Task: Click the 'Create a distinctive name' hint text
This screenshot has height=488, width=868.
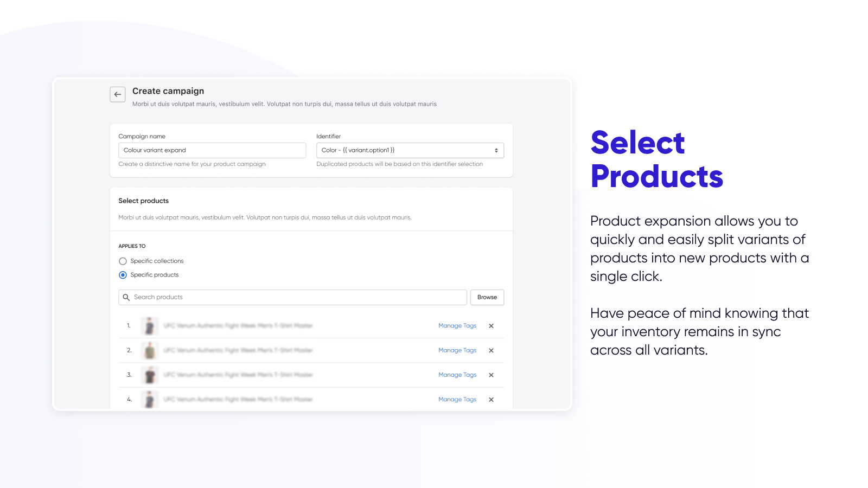Action: coord(192,164)
